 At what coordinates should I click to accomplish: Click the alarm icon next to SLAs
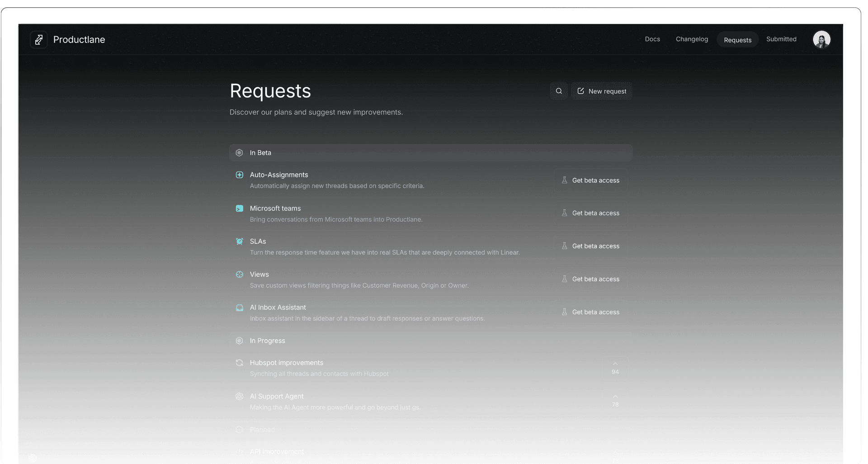click(240, 241)
